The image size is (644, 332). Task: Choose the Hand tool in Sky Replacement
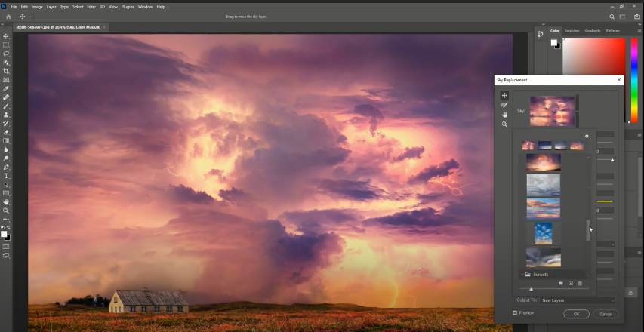504,115
